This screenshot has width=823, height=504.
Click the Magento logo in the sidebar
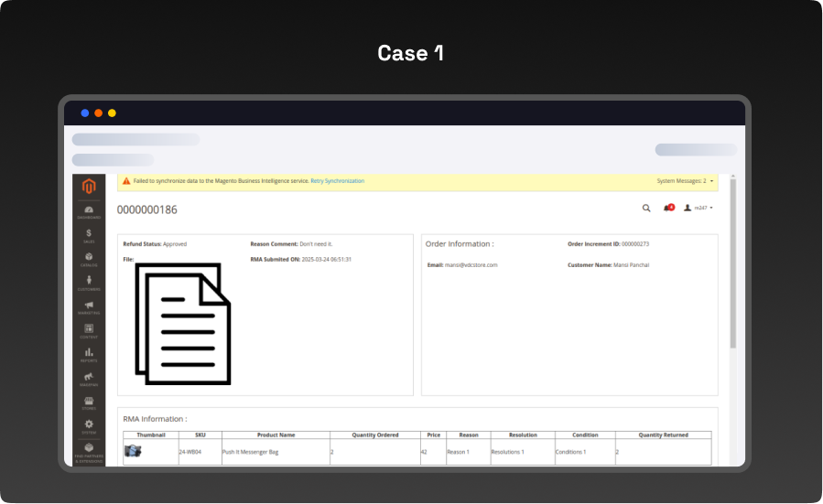[x=89, y=187]
